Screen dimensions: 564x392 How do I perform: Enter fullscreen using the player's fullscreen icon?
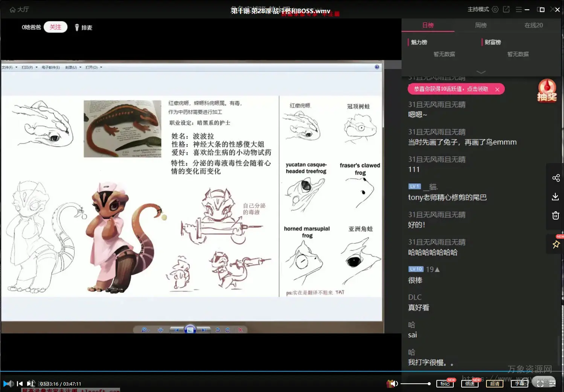pyautogui.click(x=540, y=383)
